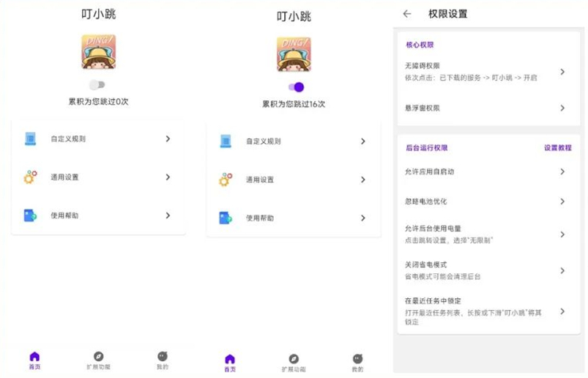Viewport: 588px width, 378px height.
Task: Tap the 权限设置 page title
Action: coord(447,14)
